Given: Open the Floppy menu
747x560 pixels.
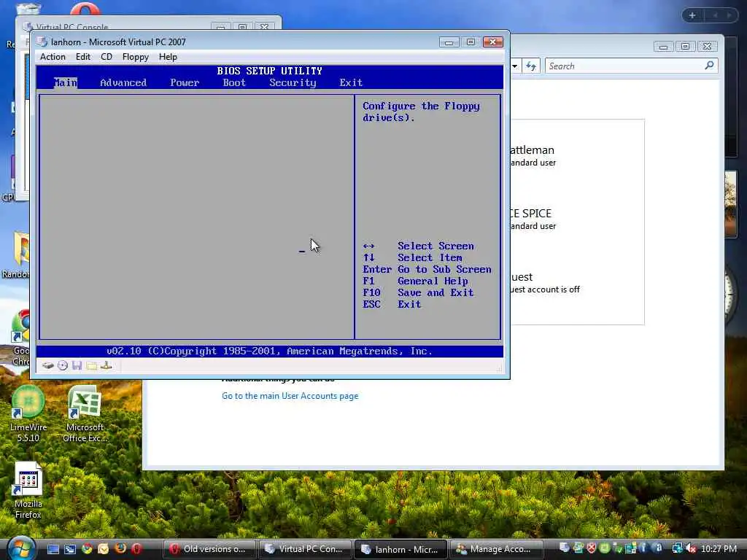Looking at the screenshot, I should pyautogui.click(x=135, y=57).
